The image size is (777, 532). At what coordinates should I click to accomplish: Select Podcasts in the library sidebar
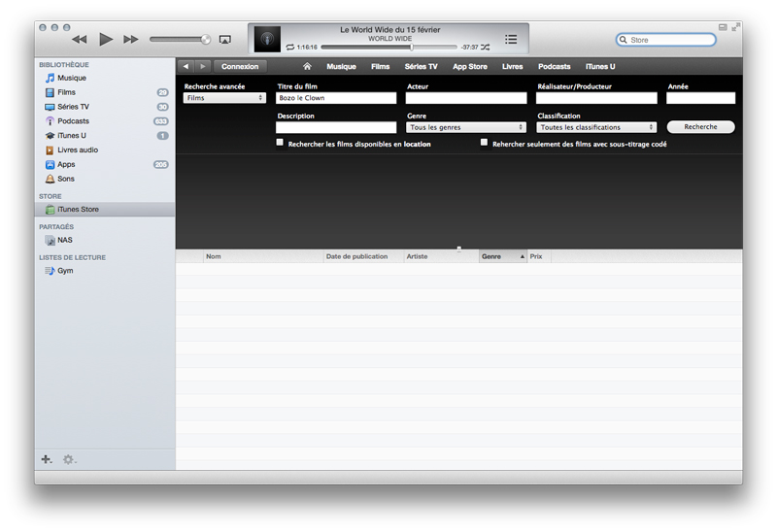click(x=105, y=120)
